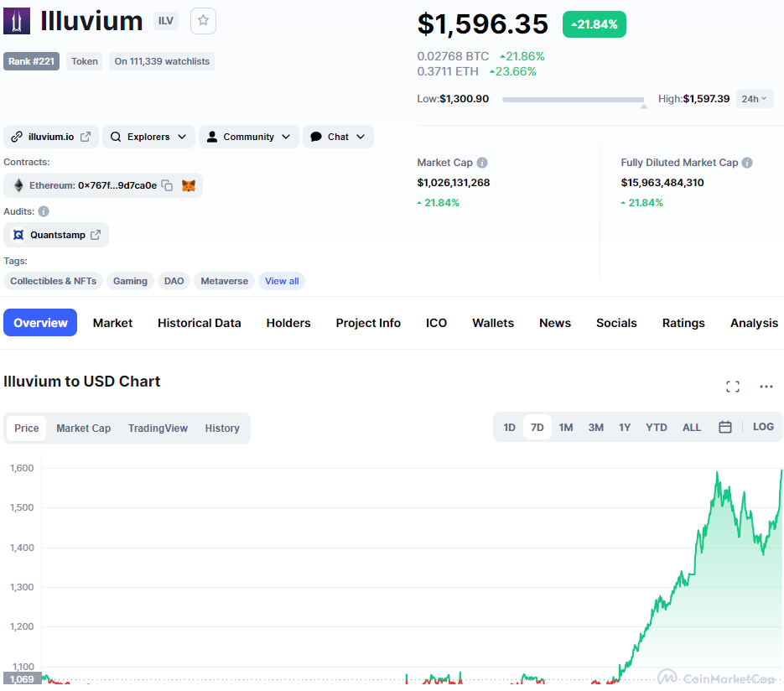This screenshot has width=784, height=691.
Task: Open the Socials tab
Action: coord(616,323)
